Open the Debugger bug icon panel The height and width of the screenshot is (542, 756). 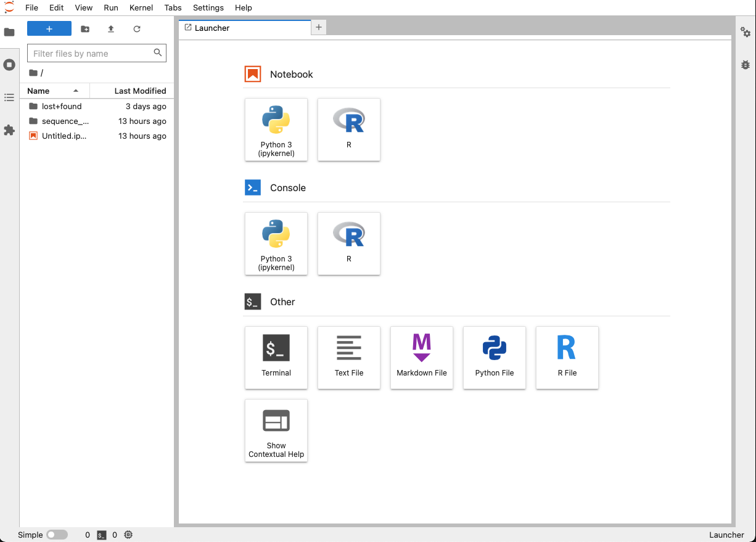coord(746,65)
